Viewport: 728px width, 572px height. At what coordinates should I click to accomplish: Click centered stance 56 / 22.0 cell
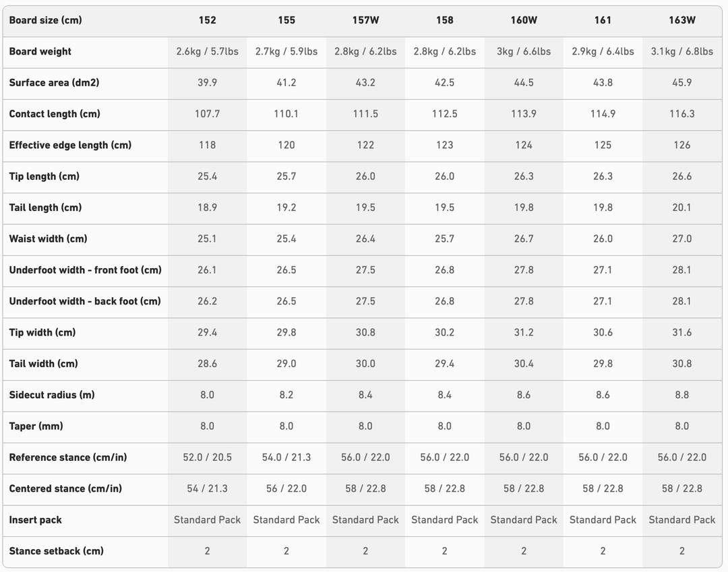pyautogui.click(x=286, y=488)
